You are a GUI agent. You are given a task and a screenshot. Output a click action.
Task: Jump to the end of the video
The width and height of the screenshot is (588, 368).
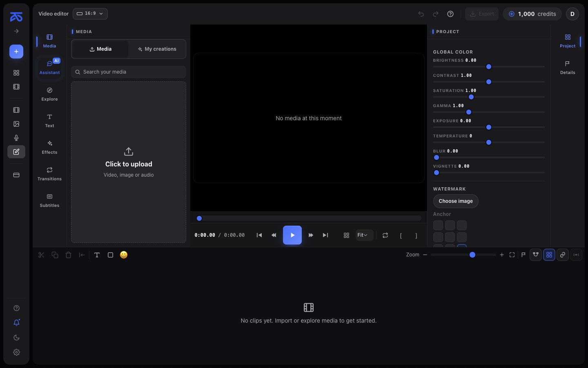click(325, 235)
